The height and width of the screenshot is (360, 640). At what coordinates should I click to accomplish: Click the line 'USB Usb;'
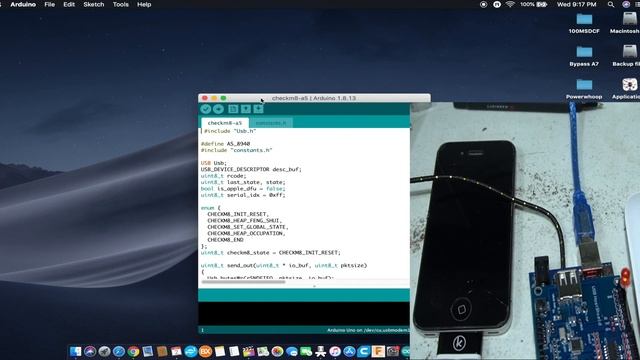[213, 163]
